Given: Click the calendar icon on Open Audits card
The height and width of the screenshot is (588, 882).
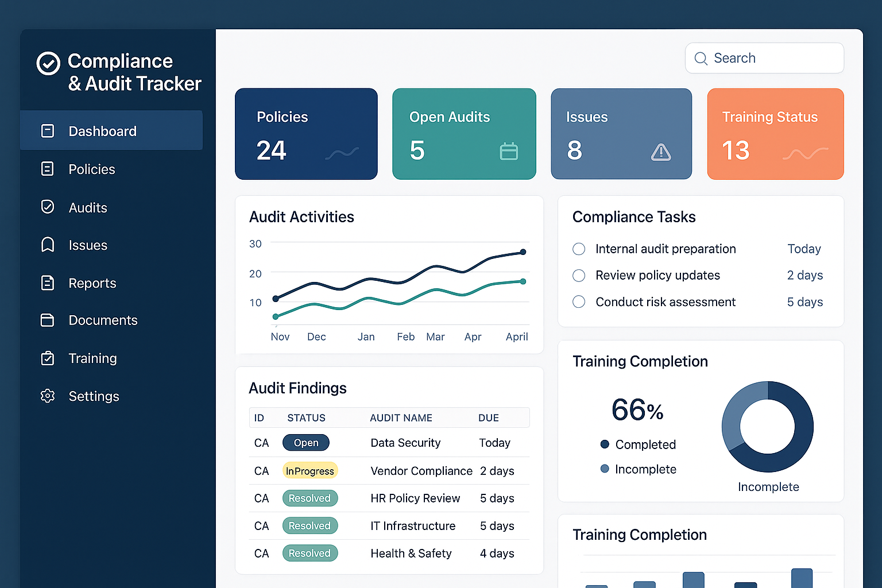Looking at the screenshot, I should click(509, 151).
